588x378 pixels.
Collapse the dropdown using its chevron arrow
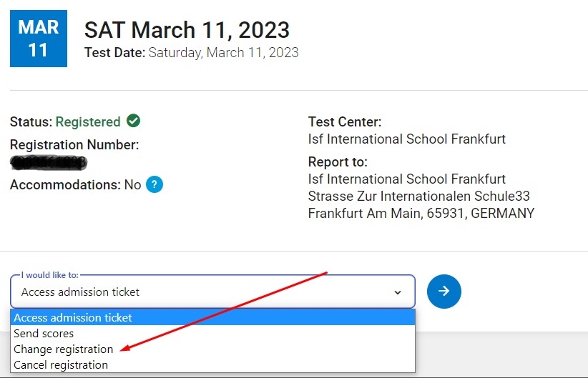[398, 292]
